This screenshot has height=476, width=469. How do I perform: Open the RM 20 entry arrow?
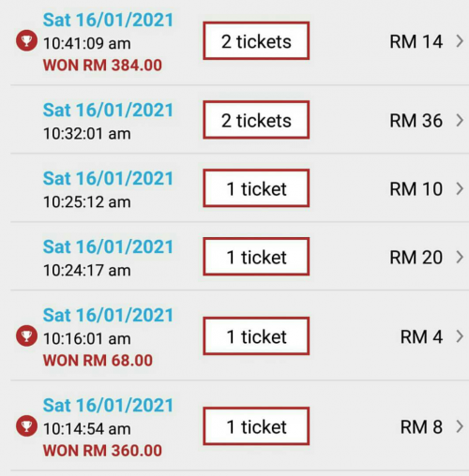[x=460, y=257]
